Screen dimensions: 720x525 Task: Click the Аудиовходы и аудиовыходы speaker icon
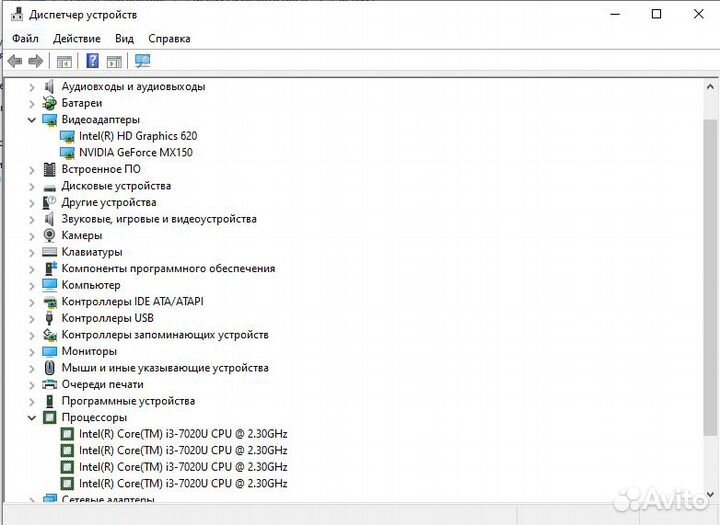pyautogui.click(x=49, y=86)
